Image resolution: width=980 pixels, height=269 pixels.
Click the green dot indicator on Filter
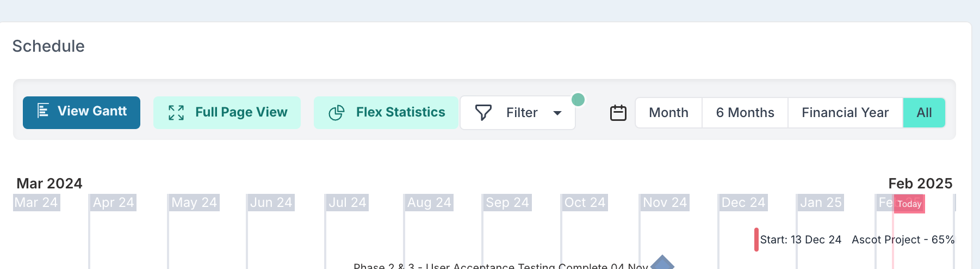click(x=578, y=100)
